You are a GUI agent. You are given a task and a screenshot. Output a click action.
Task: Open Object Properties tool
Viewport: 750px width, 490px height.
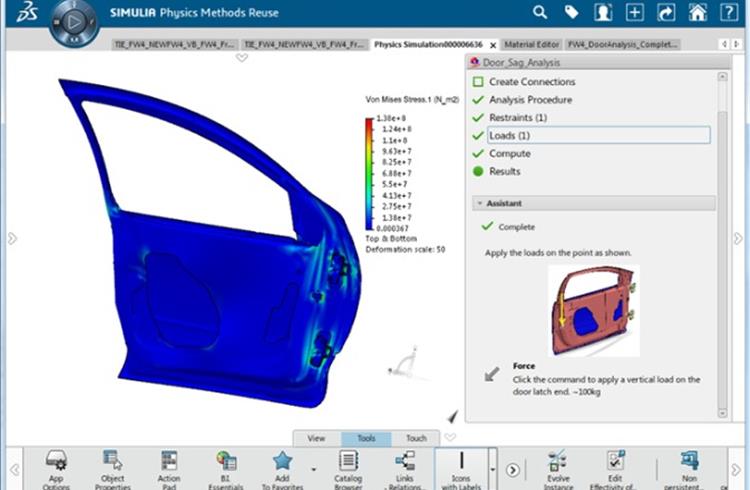click(112, 470)
